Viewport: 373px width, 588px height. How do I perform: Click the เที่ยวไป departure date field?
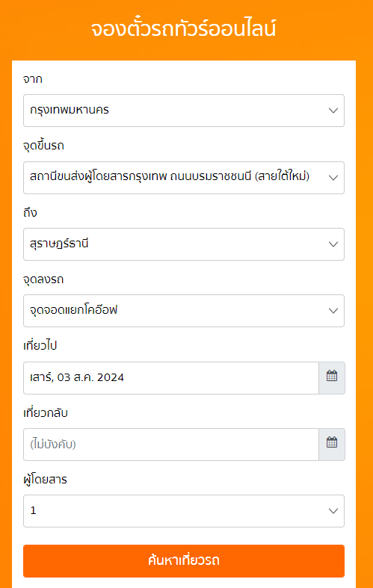click(x=170, y=377)
